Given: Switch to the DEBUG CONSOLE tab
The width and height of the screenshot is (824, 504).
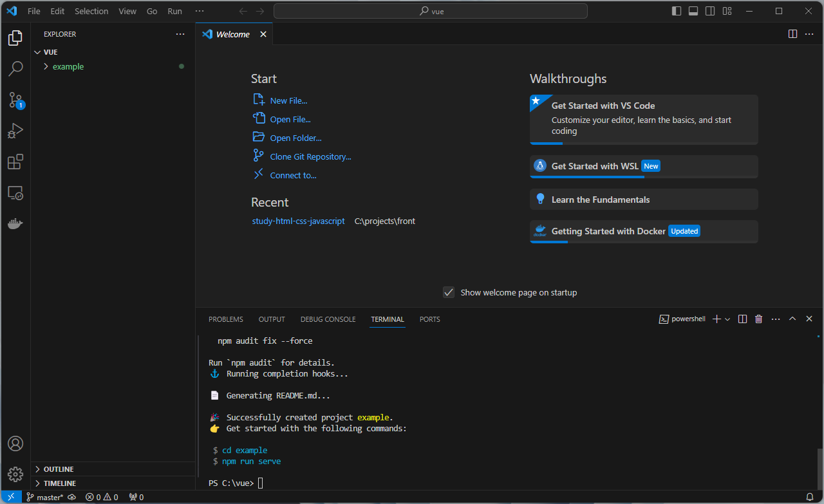Looking at the screenshot, I should (328, 319).
